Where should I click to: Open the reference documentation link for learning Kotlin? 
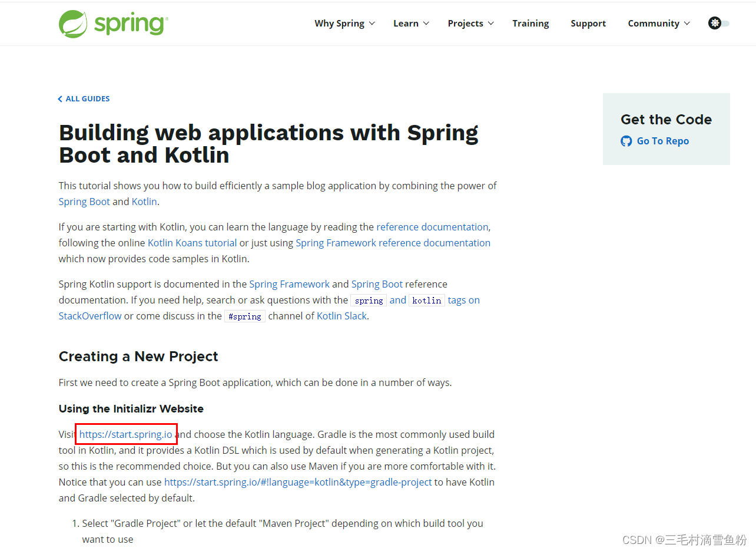point(432,227)
